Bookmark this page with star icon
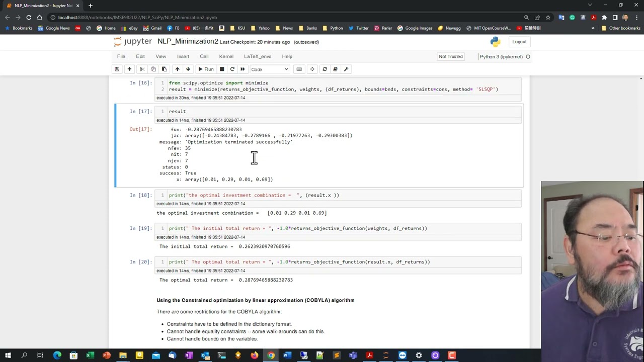The height and width of the screenshot is (362, 644). click(548, 18)
